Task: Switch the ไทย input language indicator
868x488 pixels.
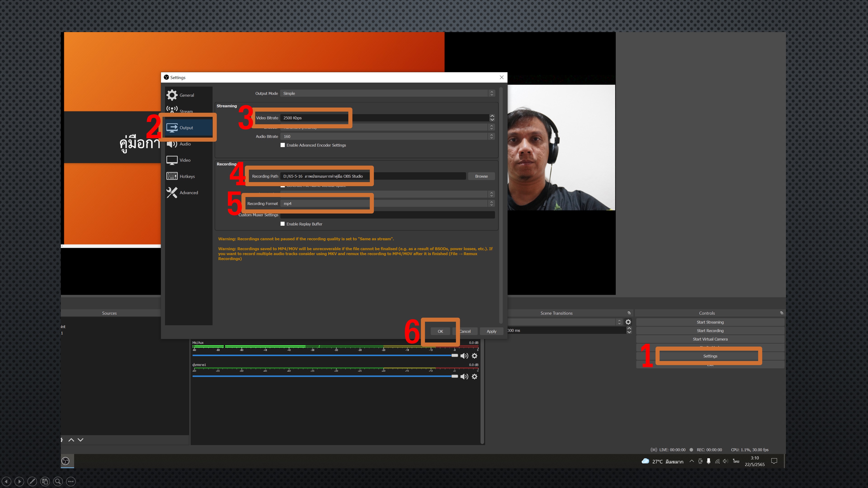Action: pos(736,461)
